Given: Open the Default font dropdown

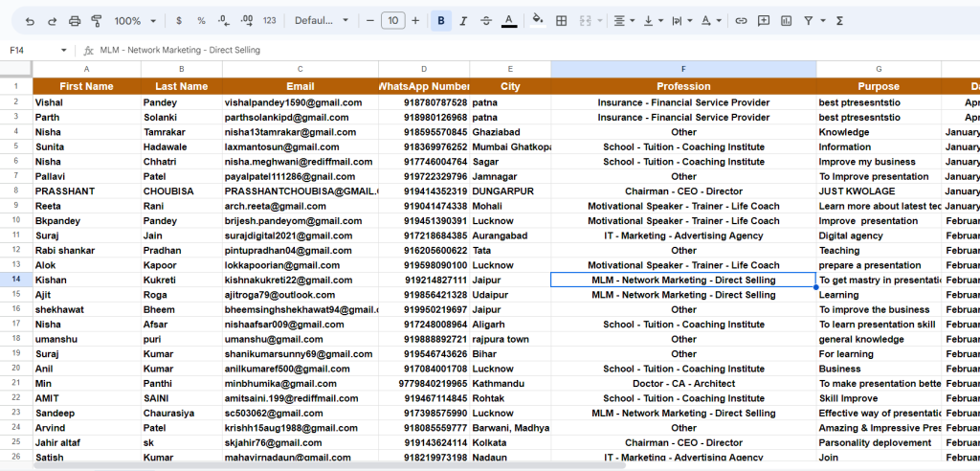Looking at the screenshot, I should point(322,21).
